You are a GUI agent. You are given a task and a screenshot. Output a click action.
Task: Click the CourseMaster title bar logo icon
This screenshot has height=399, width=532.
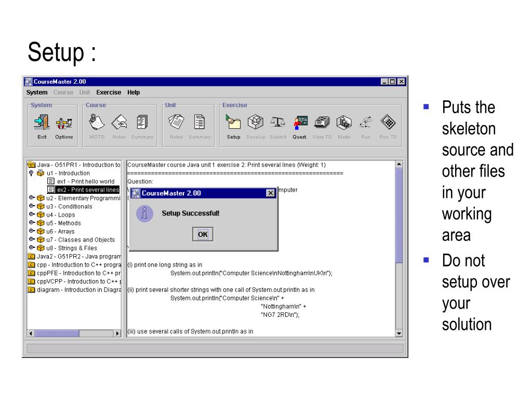click(29, 82)
